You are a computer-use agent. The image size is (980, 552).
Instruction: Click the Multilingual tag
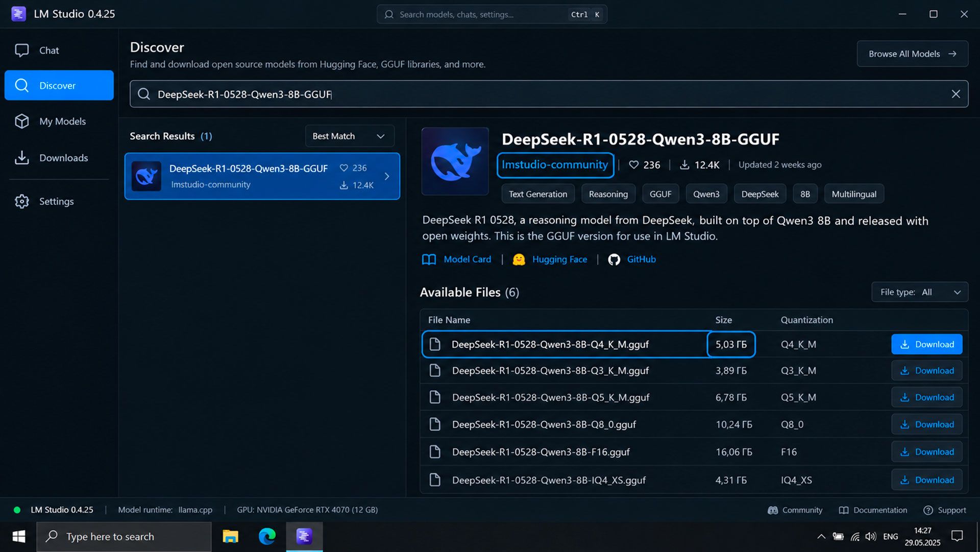tap(854, 194)
